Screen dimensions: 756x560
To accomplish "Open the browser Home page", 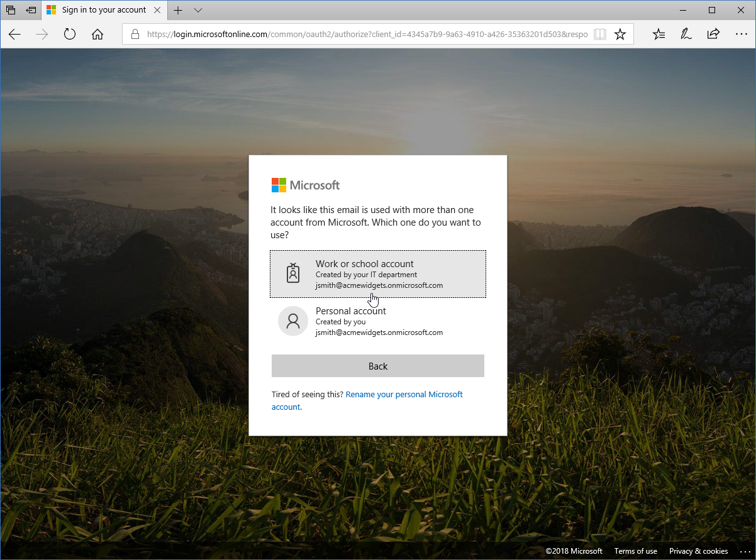I will [x=97, y=34].
